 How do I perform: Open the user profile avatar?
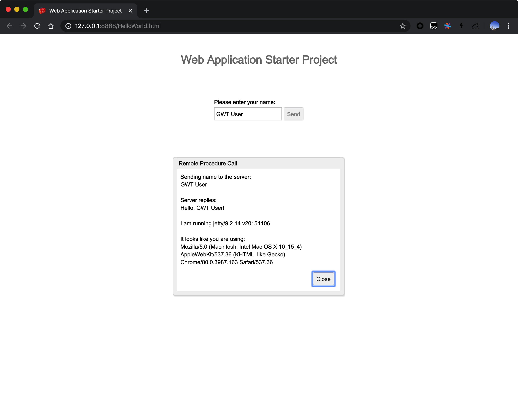pyautogui.click(x=494, y=26)
